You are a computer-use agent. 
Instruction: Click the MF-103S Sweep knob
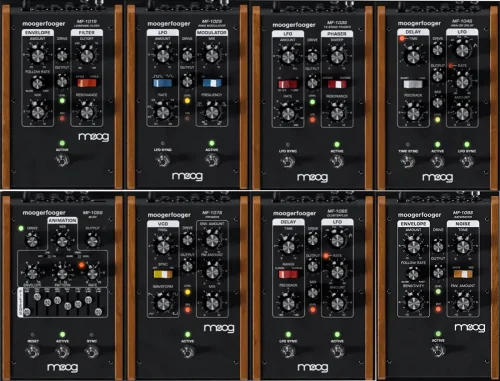point(337,57)
